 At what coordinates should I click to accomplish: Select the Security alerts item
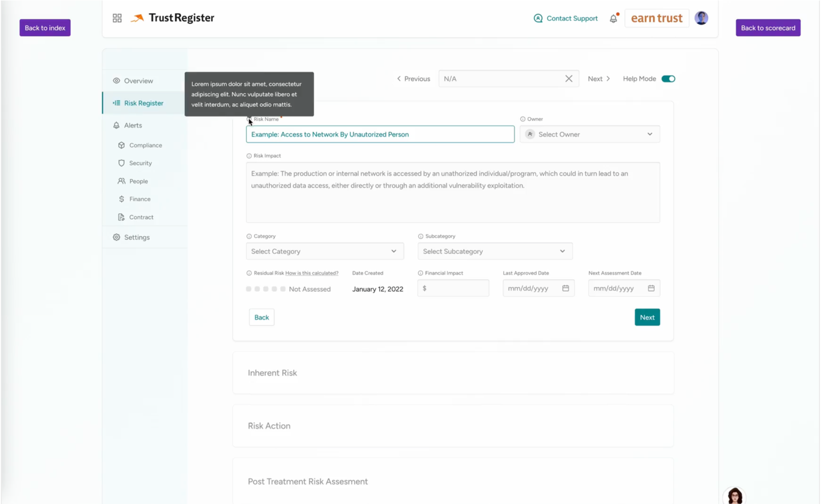point(140,163)
